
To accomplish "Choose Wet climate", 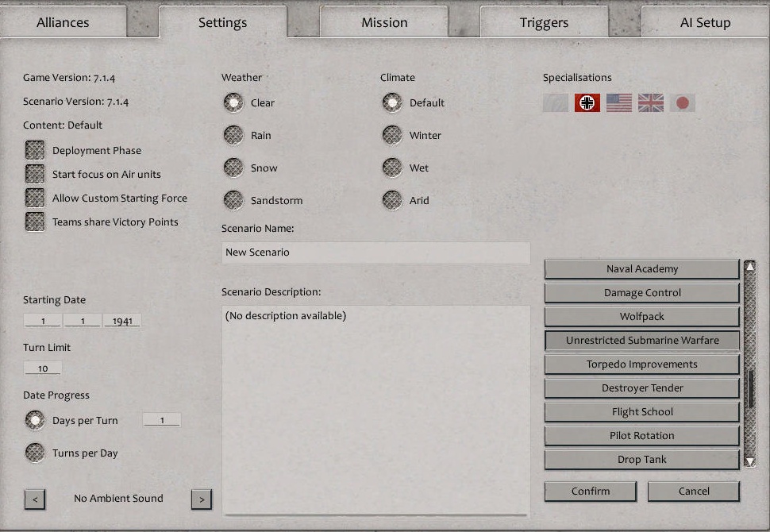I will point(392,168).
